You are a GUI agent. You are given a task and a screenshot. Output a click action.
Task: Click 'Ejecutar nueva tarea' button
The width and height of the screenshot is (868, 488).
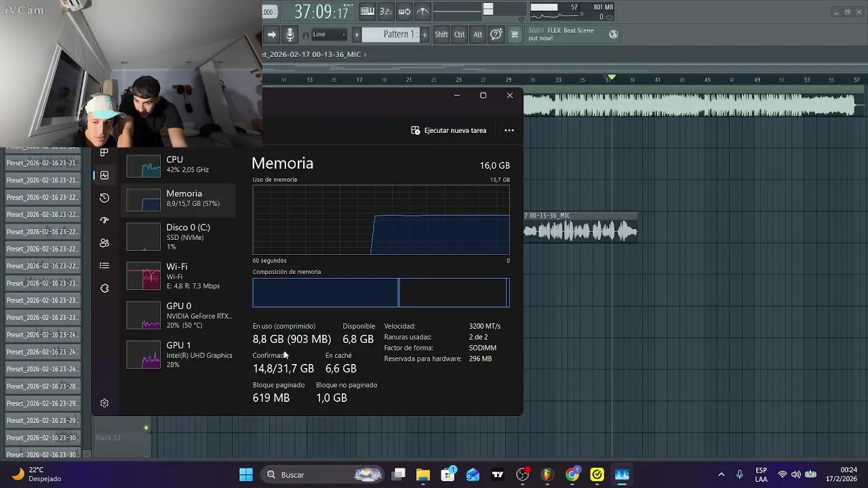click(x=449, y=130)
